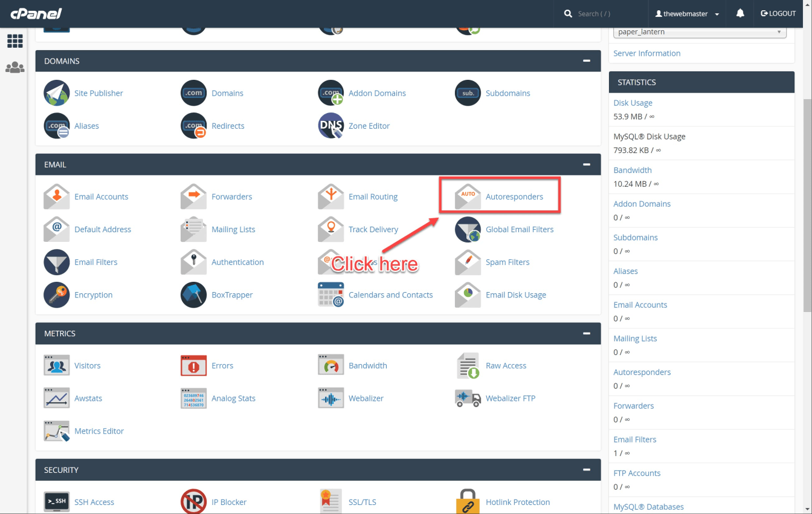Click the SSH Access terminal icon
812x514 pixels.
pyautogui.click(x=57, y=501)
